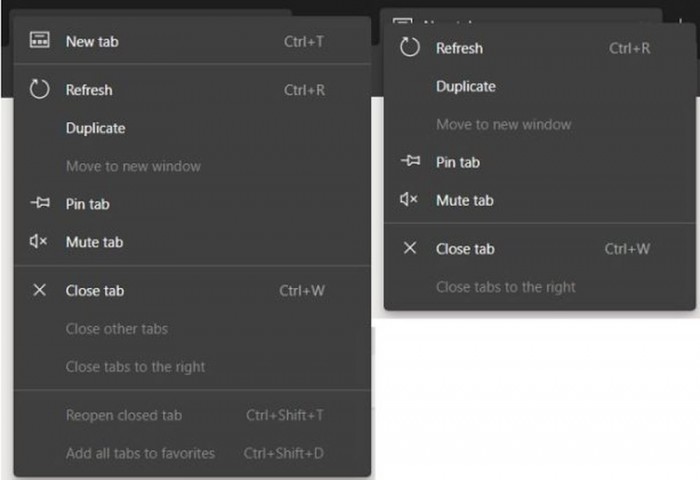This screenshot has width=700, height=480.
Task: Click the Mute tab speaker icon in the longer menu
Action: click(x=40, y=242)
